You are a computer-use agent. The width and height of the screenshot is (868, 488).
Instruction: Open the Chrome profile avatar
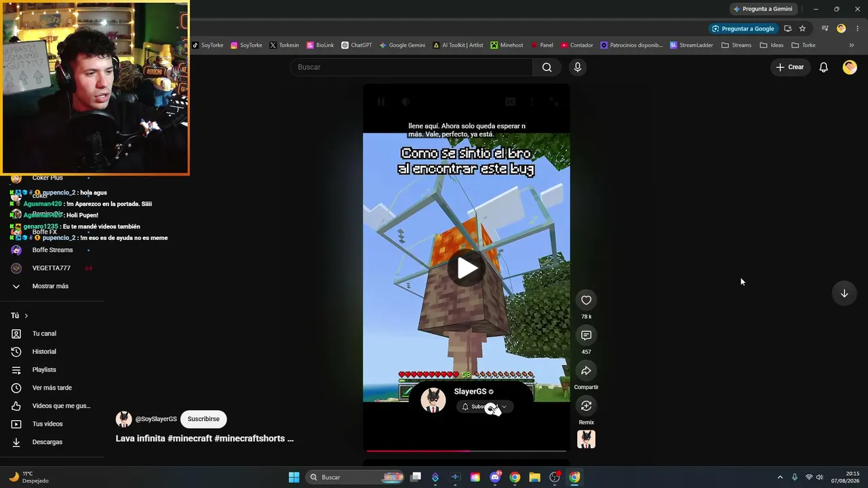(x=841, y=28)
